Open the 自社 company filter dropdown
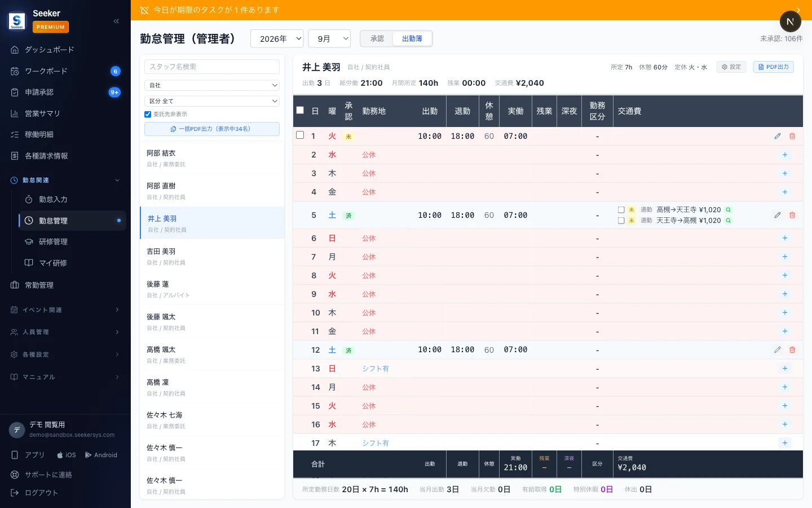This screenshot has width=812, height=508. (x=212, y=85)
